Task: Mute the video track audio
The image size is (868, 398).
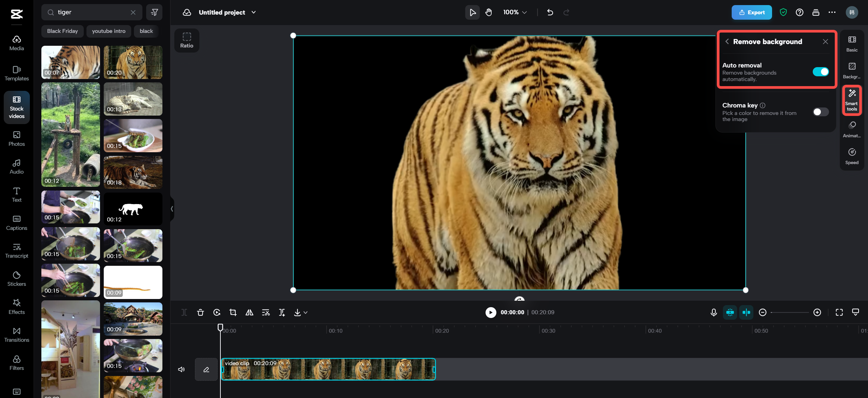Action: tap(181, 369)
